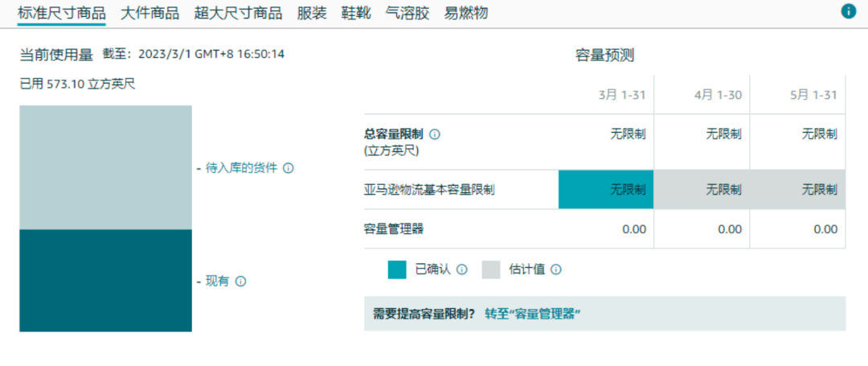
Task: Click info icon next to 已确认
Action: coord(462,269)
